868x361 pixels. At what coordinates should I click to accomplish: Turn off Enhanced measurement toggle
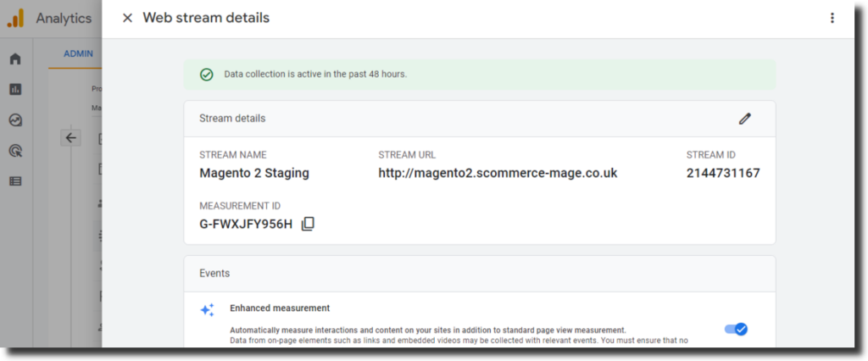pyautogui.click(x=737, y=330)
